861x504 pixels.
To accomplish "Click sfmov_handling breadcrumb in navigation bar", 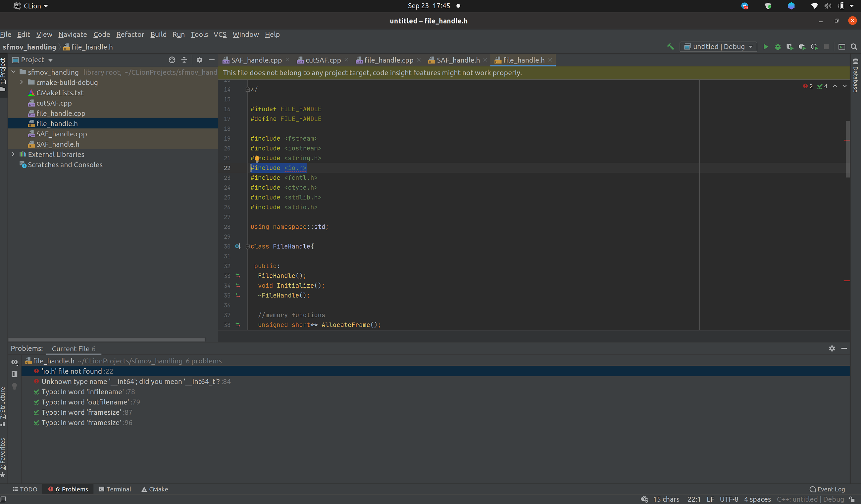I will point(29,47).
